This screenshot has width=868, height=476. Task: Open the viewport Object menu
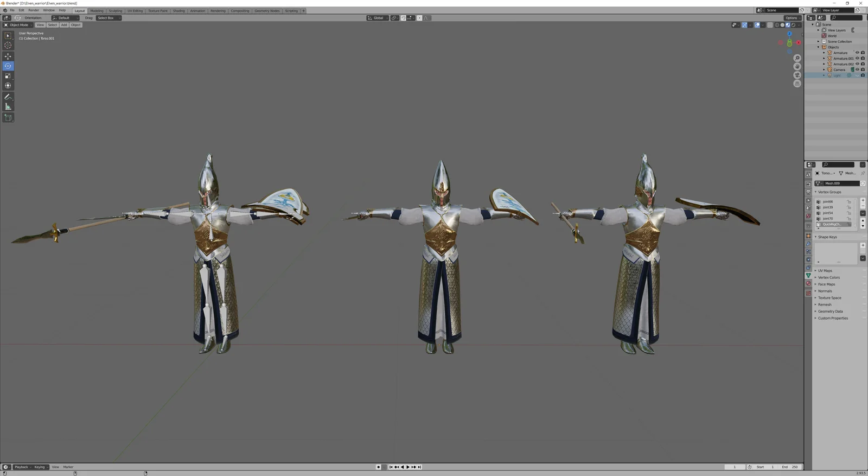75,25
